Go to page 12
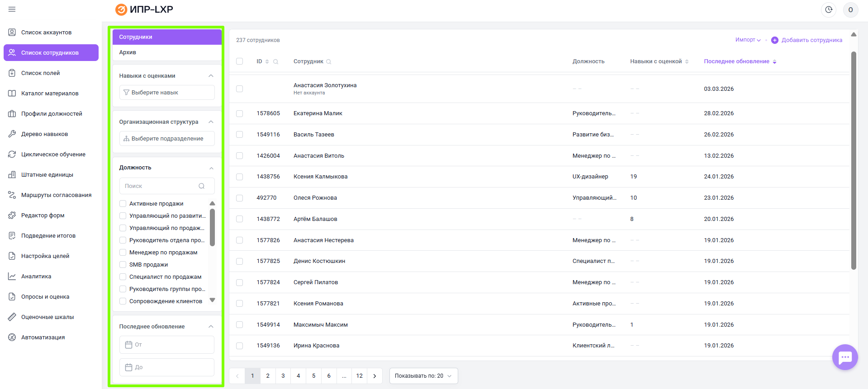 click(x=360, y=376)
